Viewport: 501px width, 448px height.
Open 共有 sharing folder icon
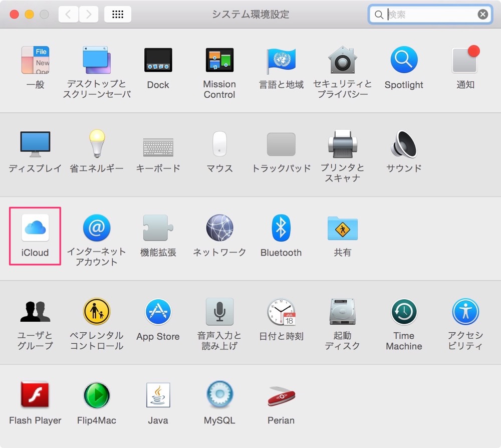(343, 228)
